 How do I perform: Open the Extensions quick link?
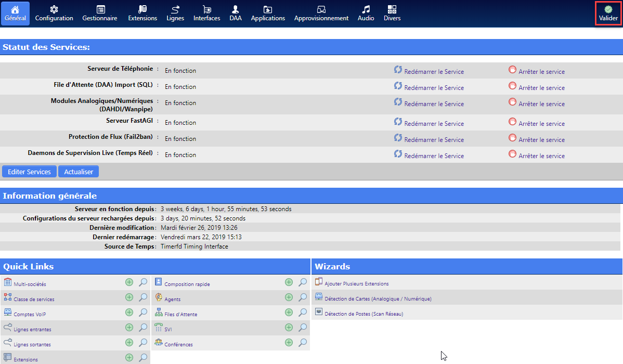[26, 360]
